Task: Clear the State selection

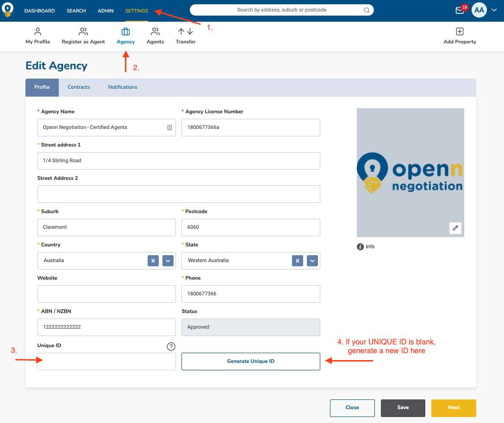Action: click(297, 261)
